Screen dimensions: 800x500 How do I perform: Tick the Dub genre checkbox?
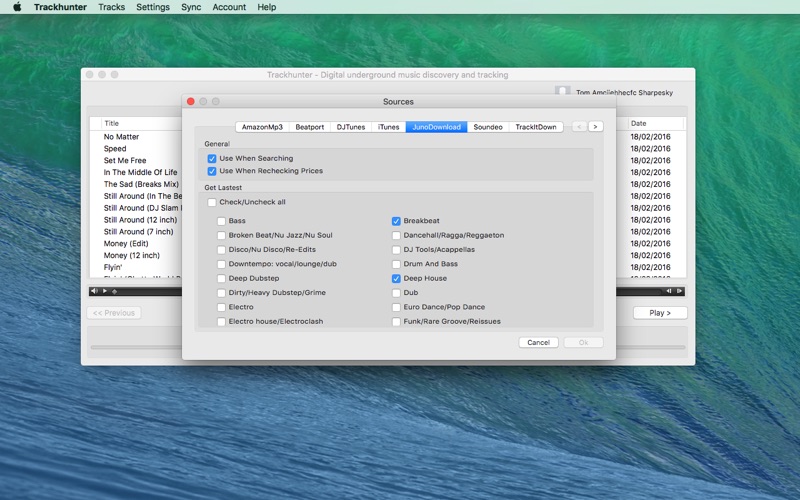click(x=396, y=293)
